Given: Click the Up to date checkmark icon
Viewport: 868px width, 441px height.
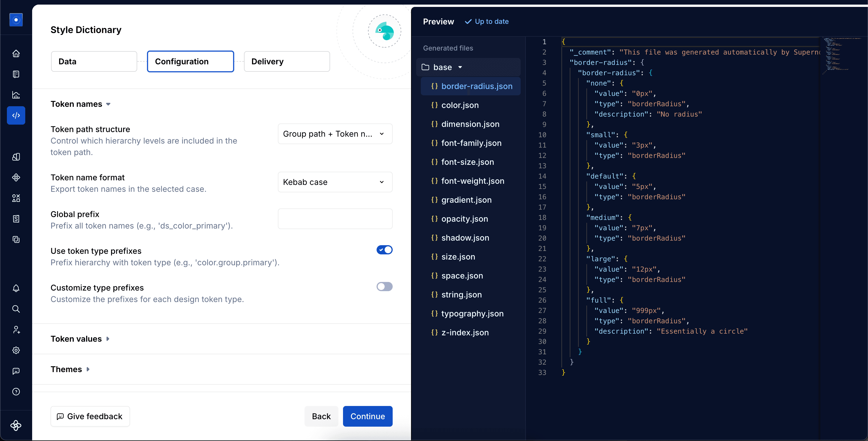Looking at the screenshot, I should pos(468,22).
